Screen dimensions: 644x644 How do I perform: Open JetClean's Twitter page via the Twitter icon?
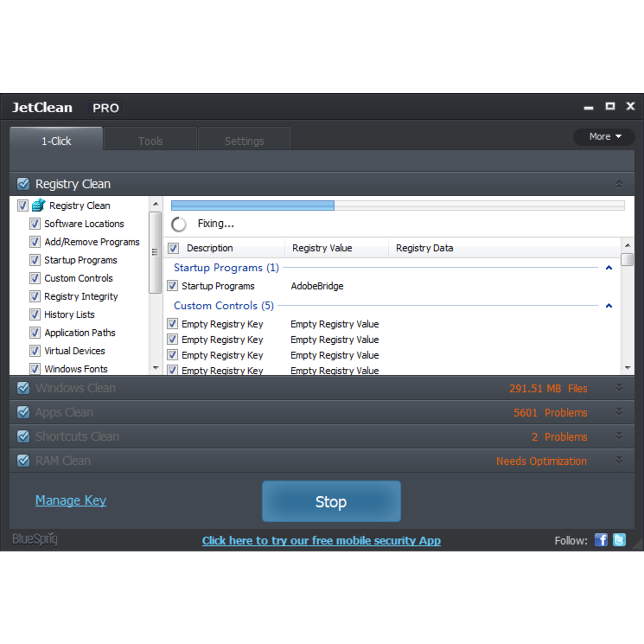point(619,540)
